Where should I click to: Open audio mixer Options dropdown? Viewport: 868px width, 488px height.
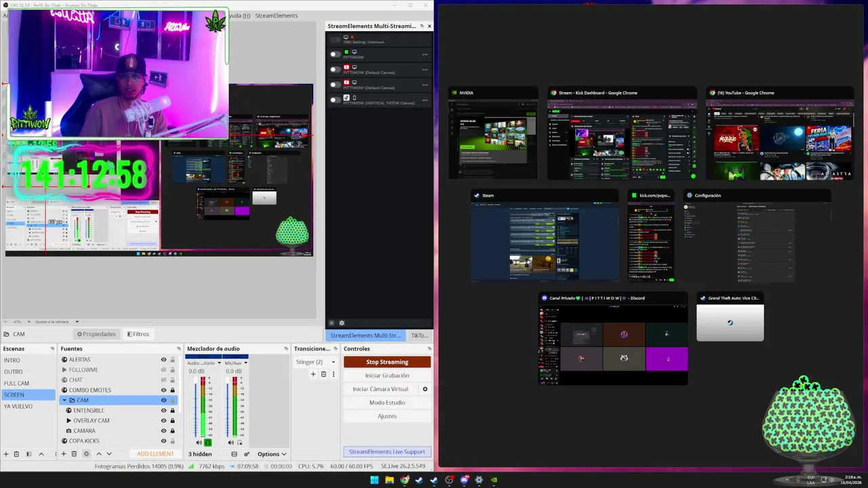(x=272, y=454)
